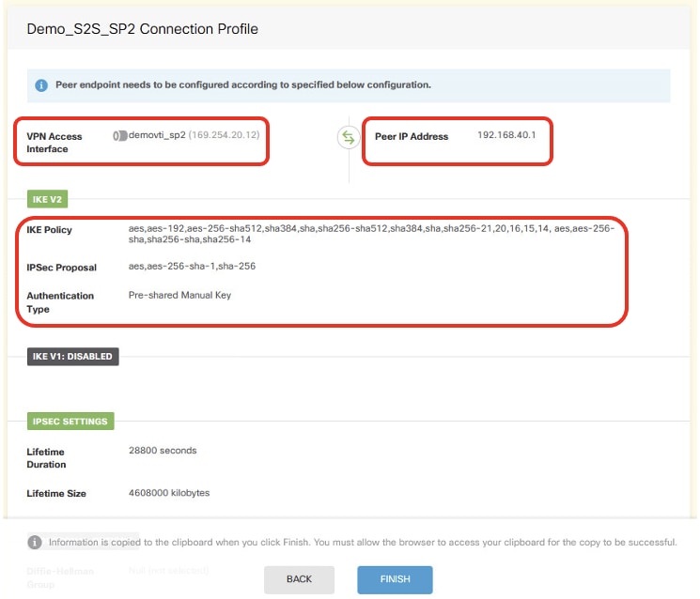Click the BACK button
Image resolution: width=700 pixels, height=599 pixels.
(x=299, y=579)
